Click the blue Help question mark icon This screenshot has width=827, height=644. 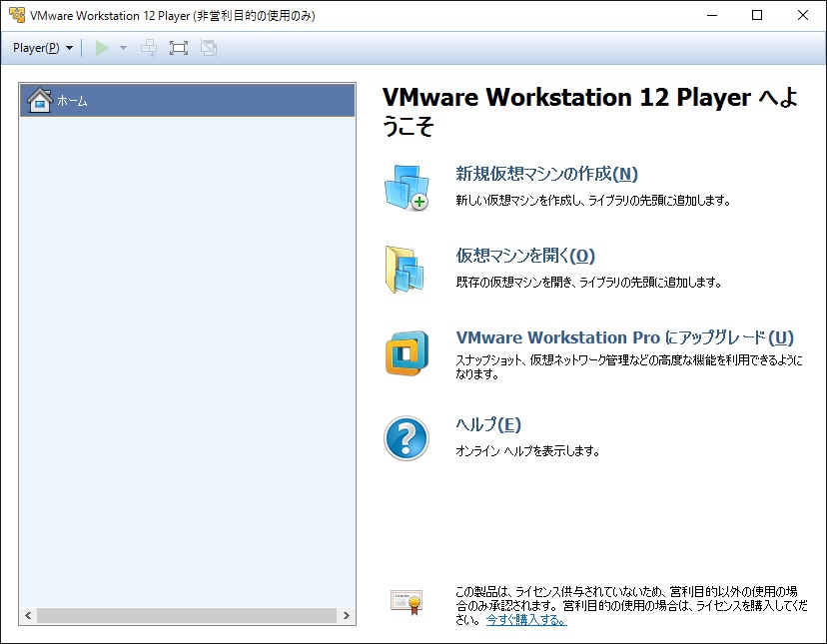pyautogui.click(x=405, y=434)
